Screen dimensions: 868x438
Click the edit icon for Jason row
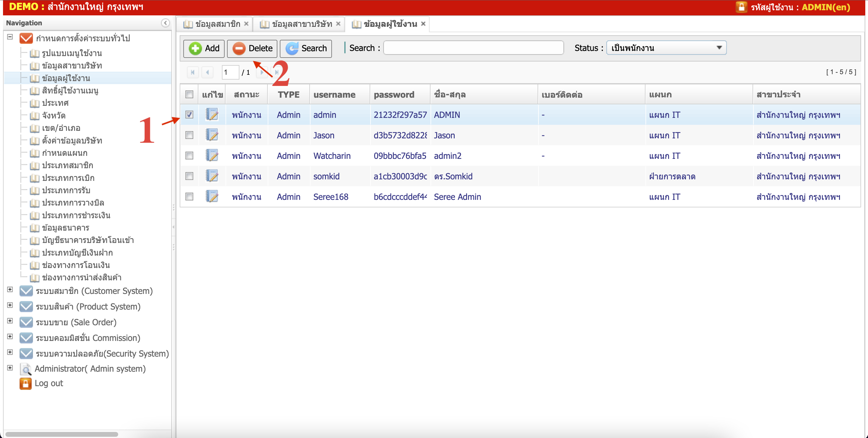[212, 135]
